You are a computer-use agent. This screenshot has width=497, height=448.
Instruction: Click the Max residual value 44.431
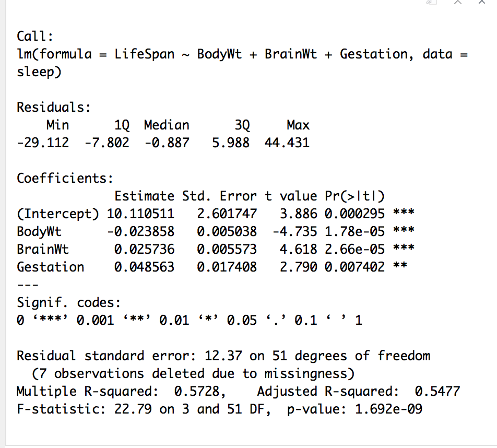click(287, 143)
